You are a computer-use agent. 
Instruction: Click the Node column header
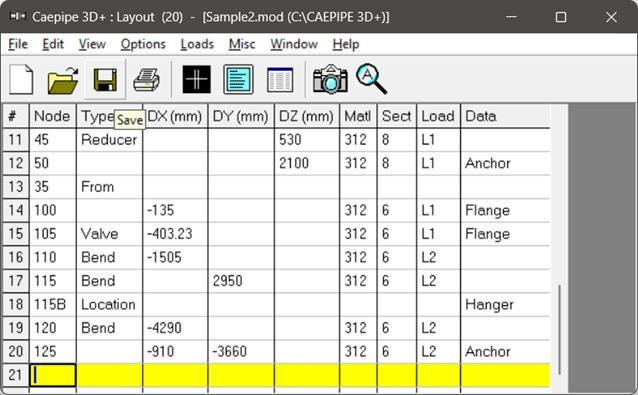[52, 116]
